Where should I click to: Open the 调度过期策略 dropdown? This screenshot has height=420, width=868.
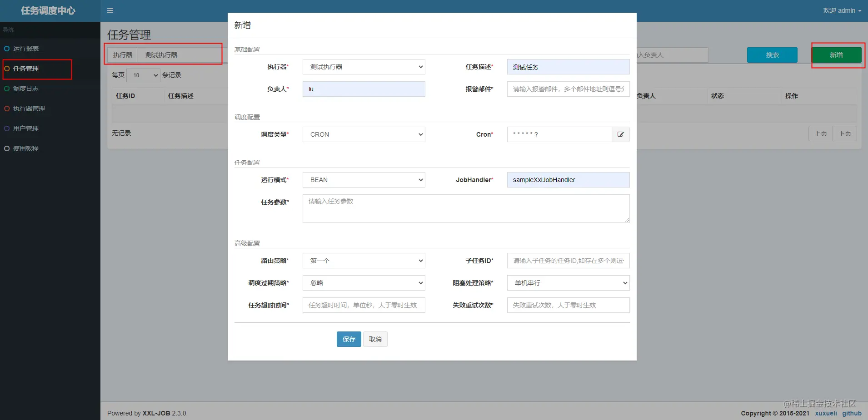click(x=364, y=283)
